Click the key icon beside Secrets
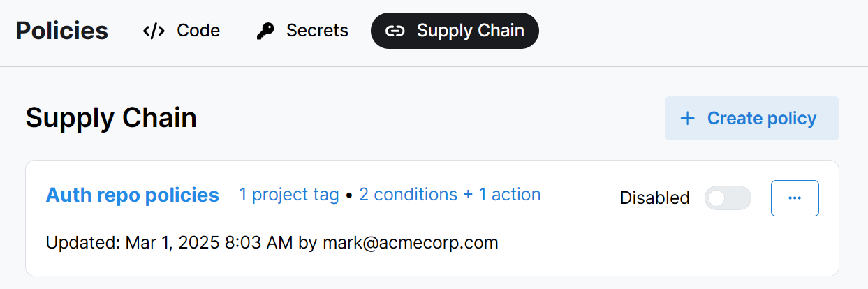This screenshot has height=289, width=868. 265,31
